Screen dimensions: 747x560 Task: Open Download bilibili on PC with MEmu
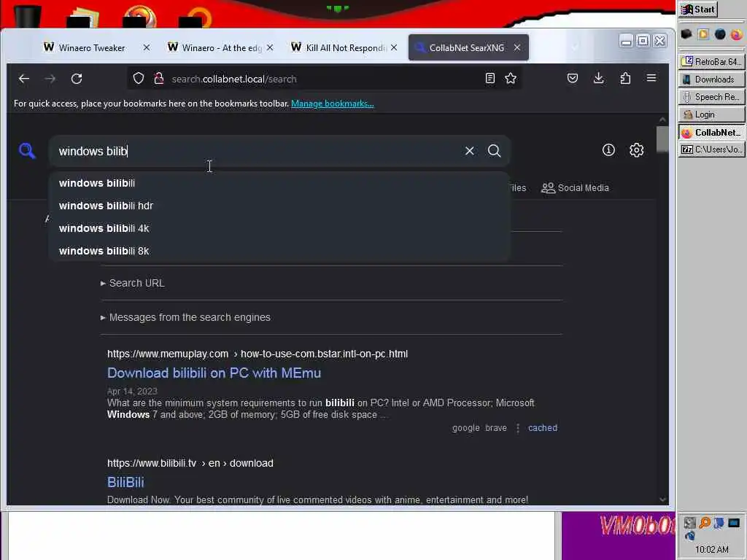214,373
